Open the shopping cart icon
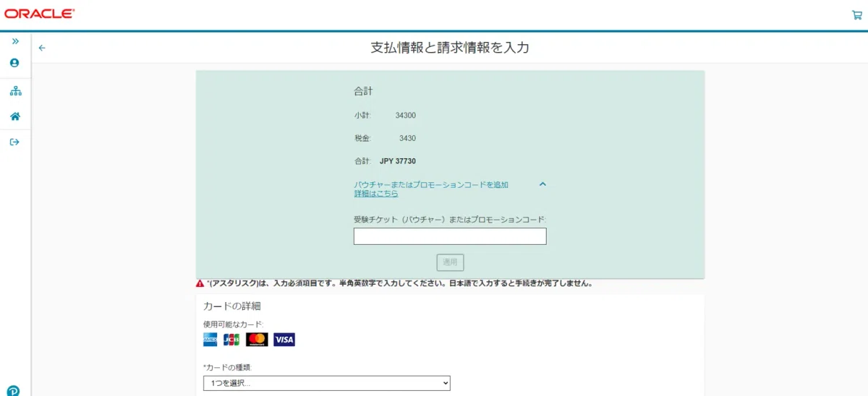 coord(857,15)
